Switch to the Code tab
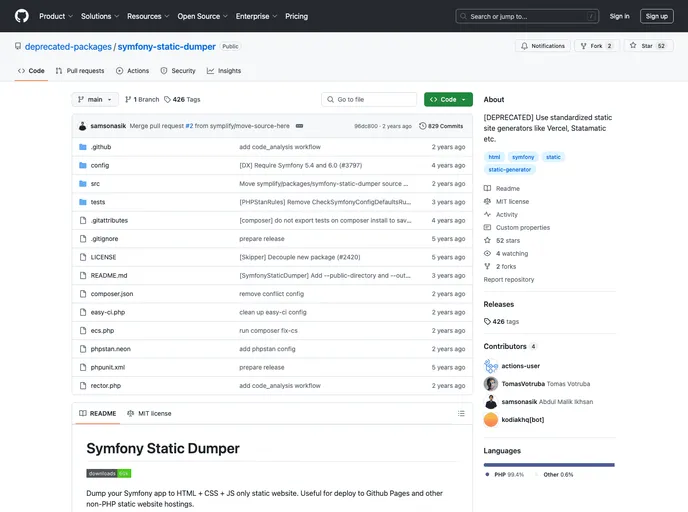 click(31, 71)
